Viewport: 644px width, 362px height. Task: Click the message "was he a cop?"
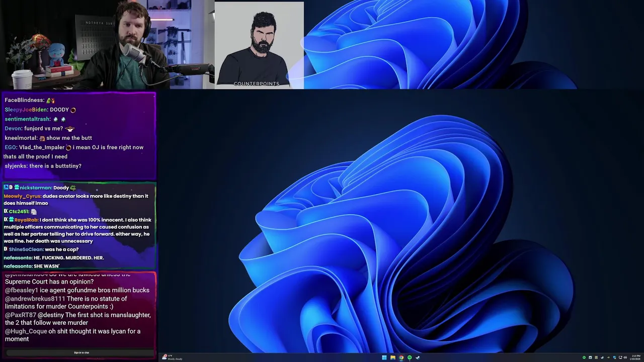pyautogui.click(x=61, y=249)
